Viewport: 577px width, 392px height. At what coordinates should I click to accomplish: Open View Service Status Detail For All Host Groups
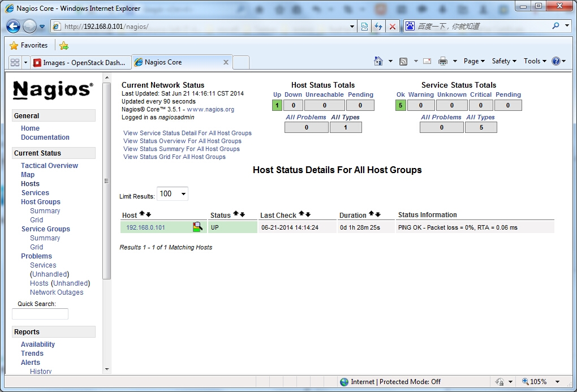tap(187, 133)
